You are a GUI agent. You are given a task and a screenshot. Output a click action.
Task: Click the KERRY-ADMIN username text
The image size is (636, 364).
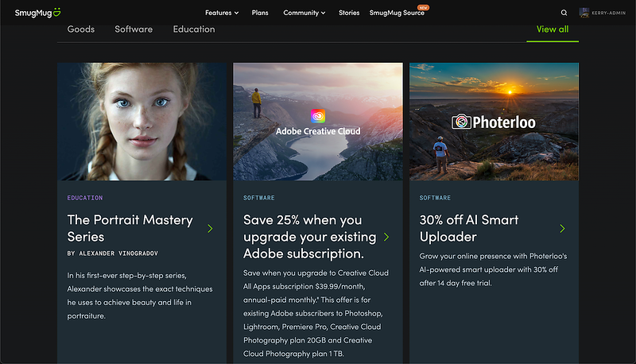pyautogui.click(x=608, y=13)
